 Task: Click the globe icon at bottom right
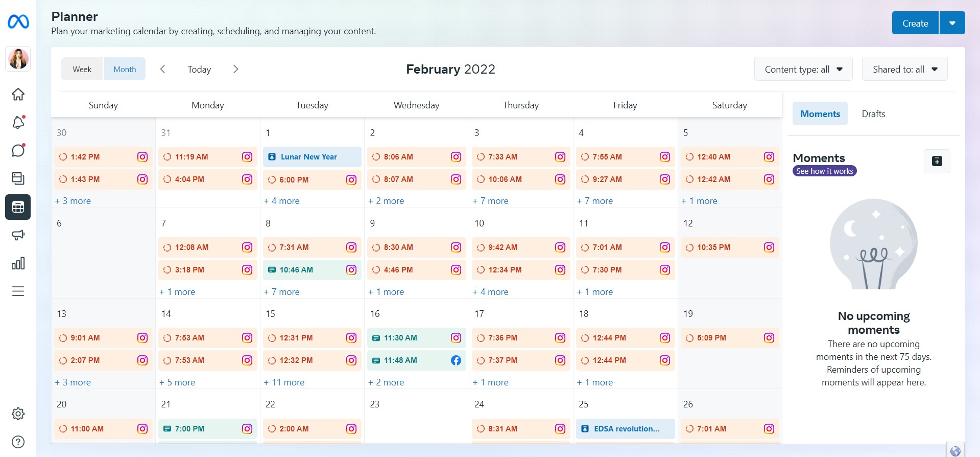(x=955, y=450)
